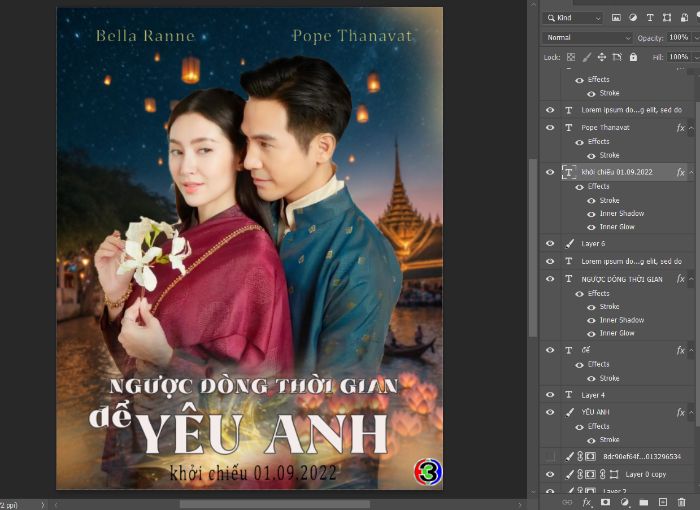
Task: Delete layer trash icon
Action: click(681, 502)
